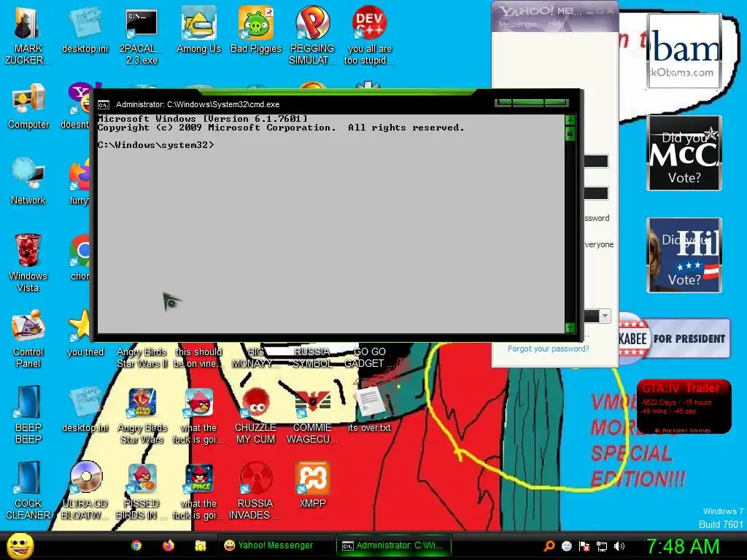Open the file explorer taskbar icon
The height and width of the screenshot is (560, 747).
[200, 545]
